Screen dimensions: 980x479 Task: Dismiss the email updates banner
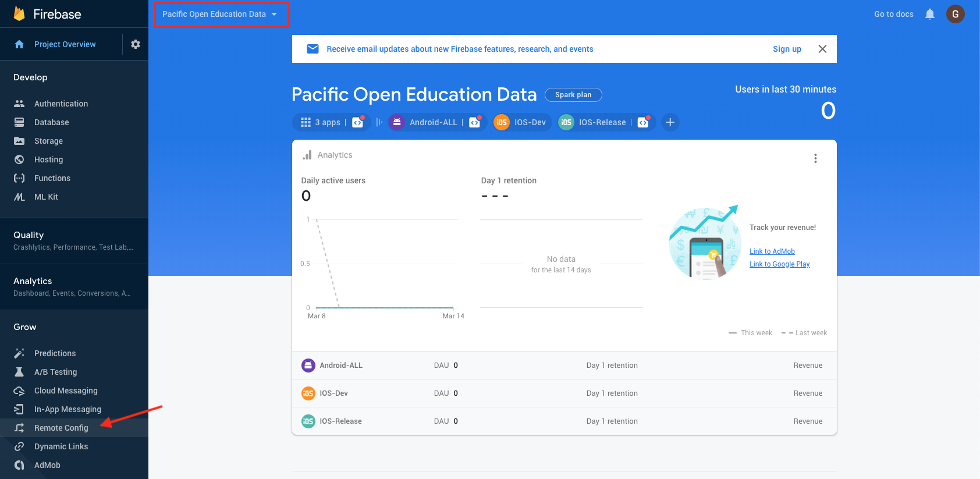pos(822,49)
